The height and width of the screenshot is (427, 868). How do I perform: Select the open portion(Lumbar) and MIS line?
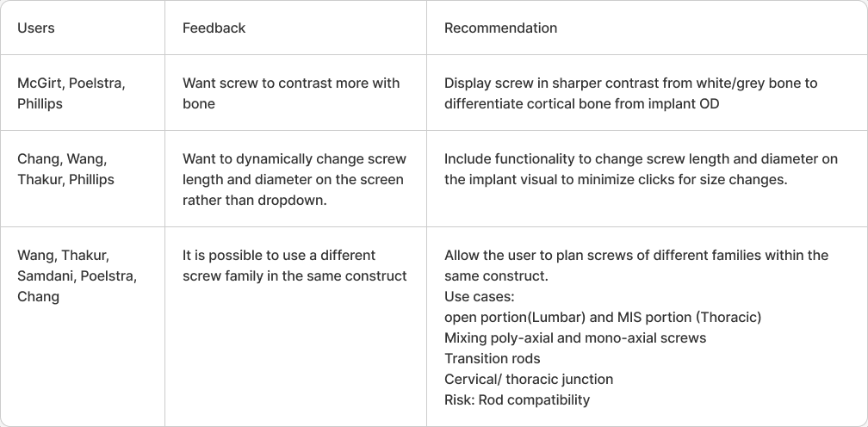pos(603,318)
